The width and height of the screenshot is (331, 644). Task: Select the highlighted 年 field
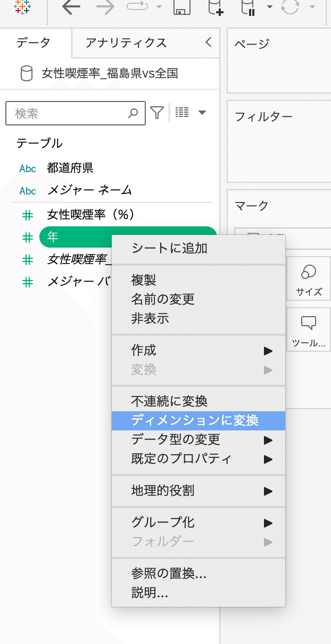128,237
